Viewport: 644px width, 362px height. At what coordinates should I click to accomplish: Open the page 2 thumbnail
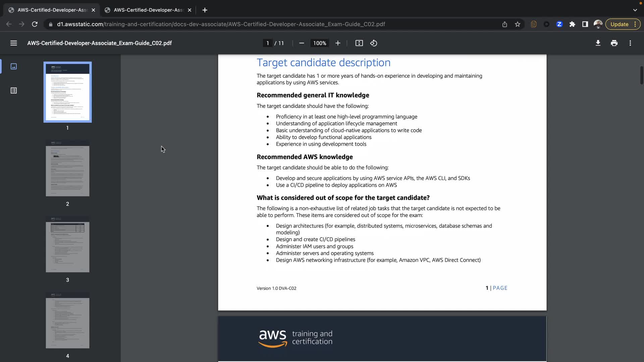click(67, 168)
